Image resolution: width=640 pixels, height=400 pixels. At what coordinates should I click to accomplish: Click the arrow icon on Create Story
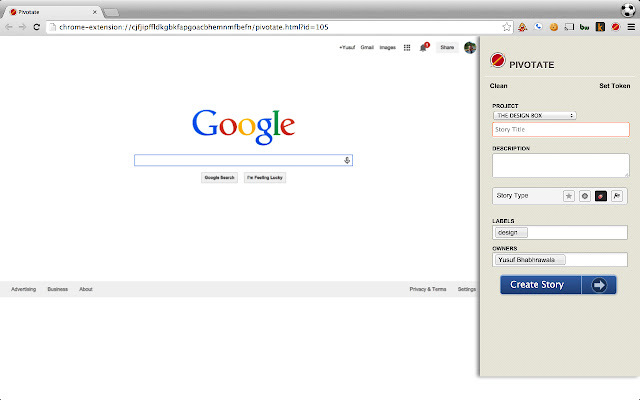point(599,285)
